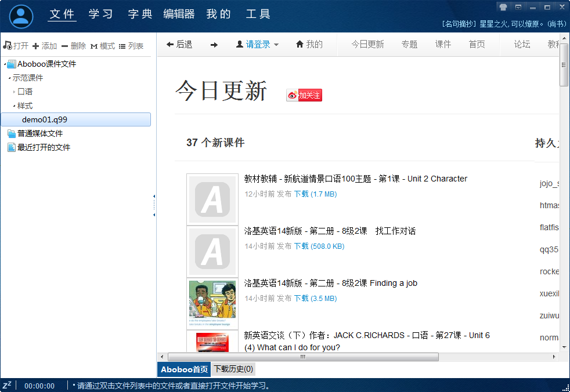Click the Zz sleep icon in status bar

pos(7,385)
